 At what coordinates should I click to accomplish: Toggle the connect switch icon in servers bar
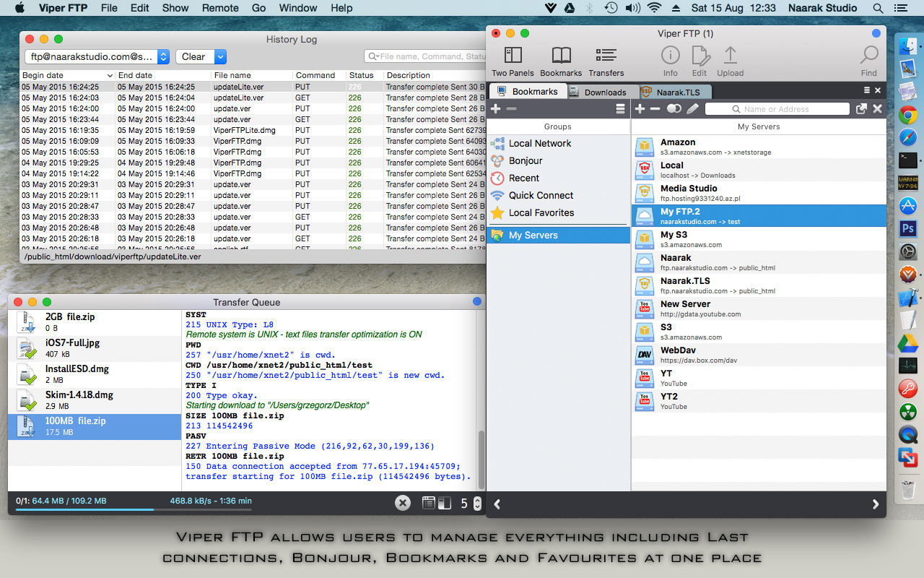point(674,109)
